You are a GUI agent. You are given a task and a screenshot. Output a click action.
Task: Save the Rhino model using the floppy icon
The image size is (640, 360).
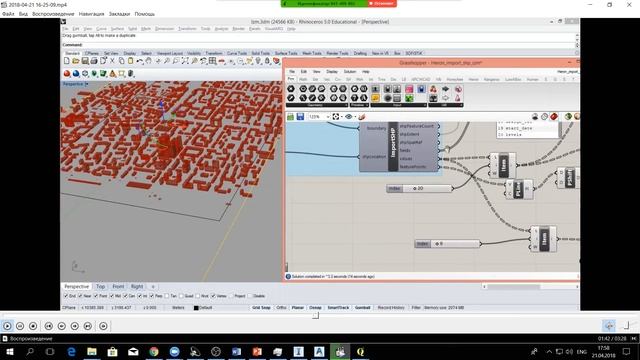tap(85, 61)
